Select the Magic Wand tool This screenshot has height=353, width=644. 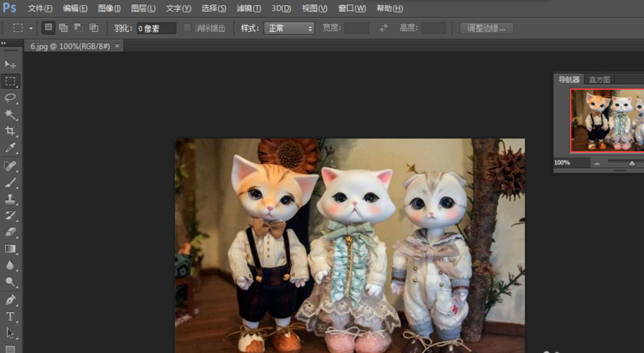(10, 115)
